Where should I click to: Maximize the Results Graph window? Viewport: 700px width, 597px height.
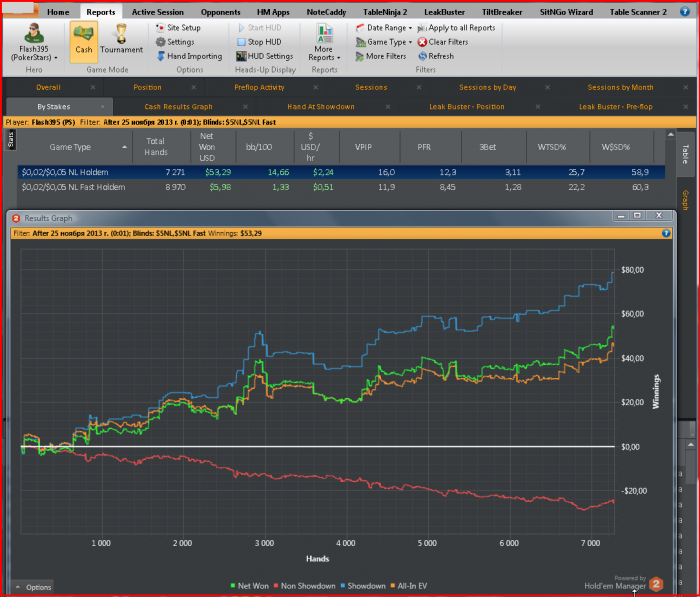point(637,216)
